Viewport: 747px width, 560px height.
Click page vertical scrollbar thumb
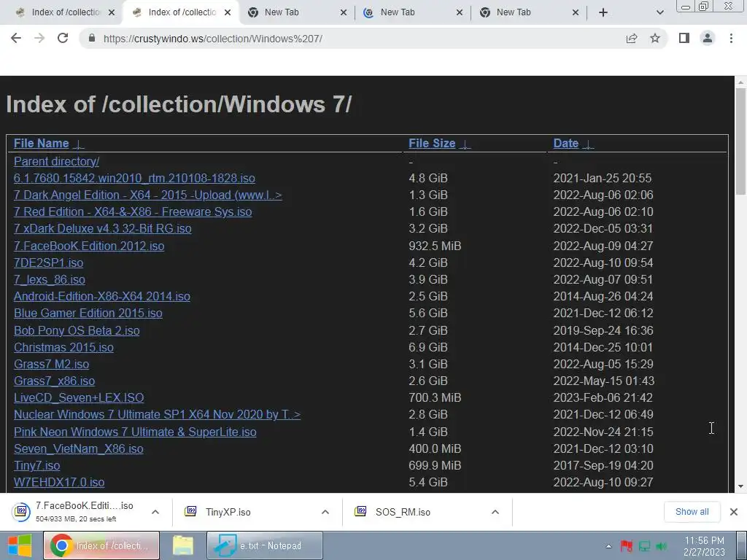pyautogui.click(x=740, y=141)
